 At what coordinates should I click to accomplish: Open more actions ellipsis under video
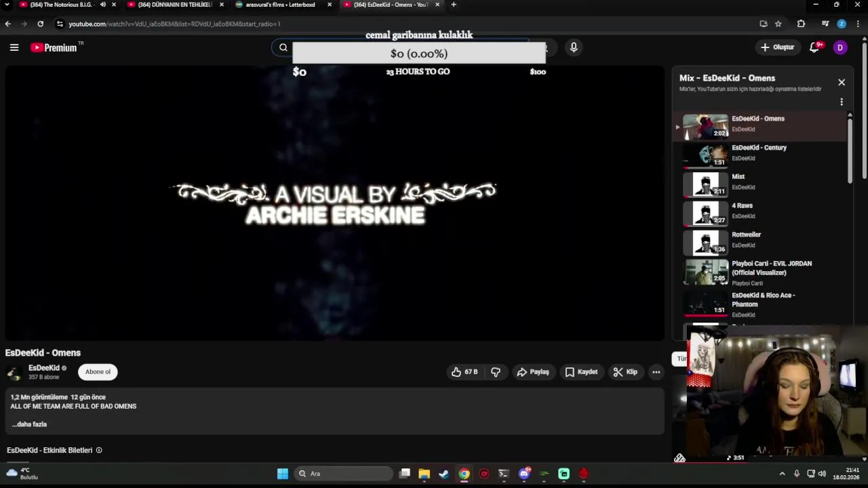[x=656, y=372]
